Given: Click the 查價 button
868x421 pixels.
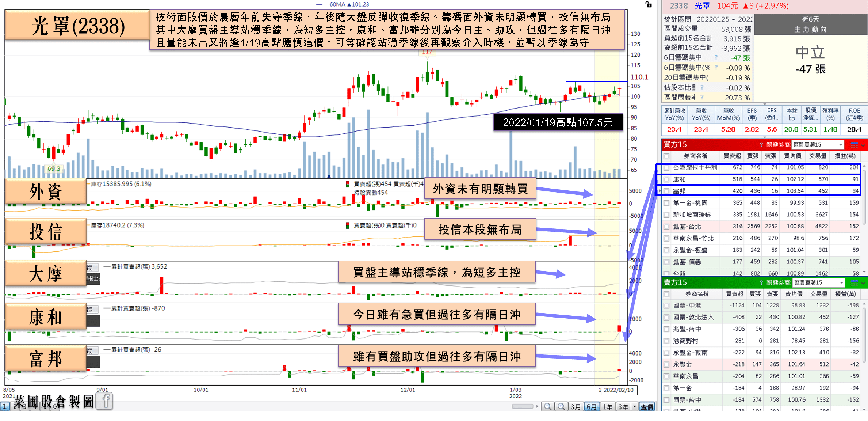Looking at the screenshot, I should click(647, 406).
